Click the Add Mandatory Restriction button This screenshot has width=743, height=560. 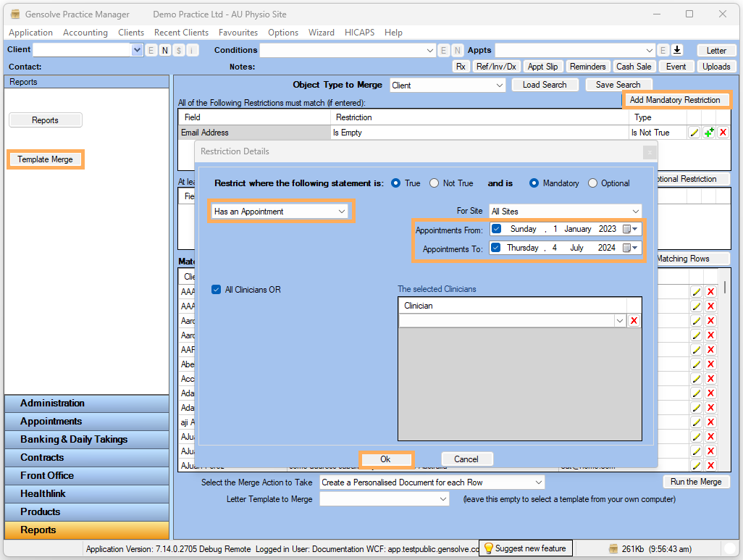675,100
